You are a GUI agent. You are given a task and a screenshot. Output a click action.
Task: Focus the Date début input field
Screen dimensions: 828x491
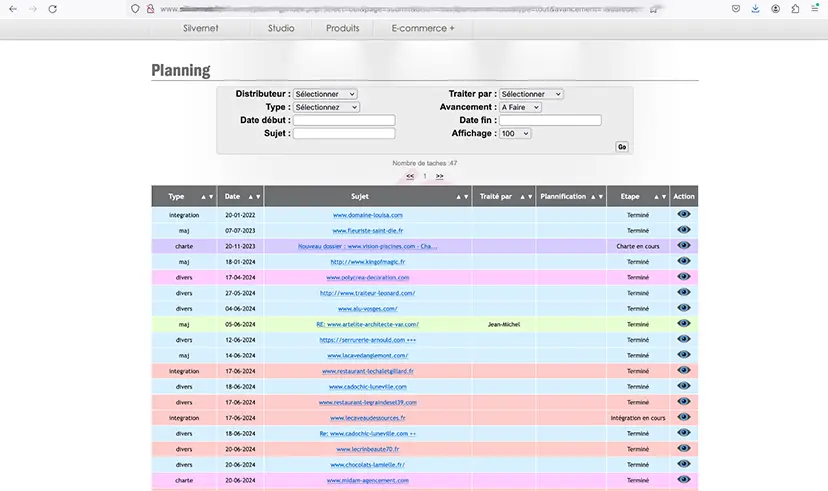(344, 120)
